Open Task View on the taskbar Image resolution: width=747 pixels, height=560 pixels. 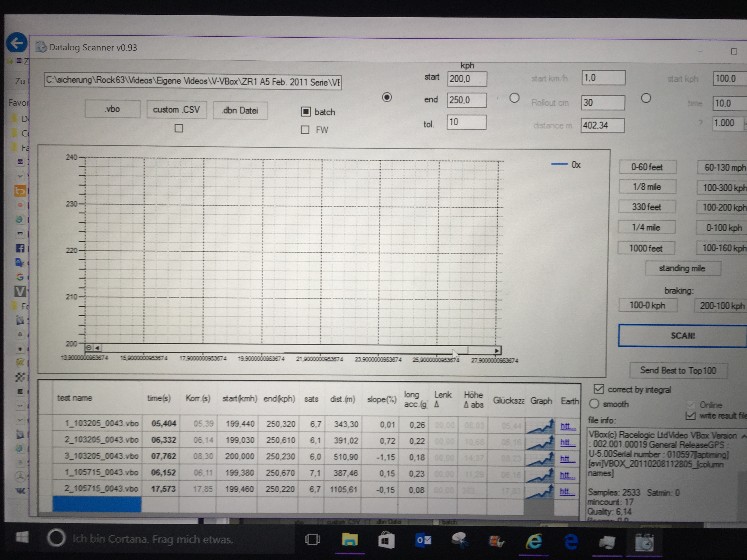312,539
